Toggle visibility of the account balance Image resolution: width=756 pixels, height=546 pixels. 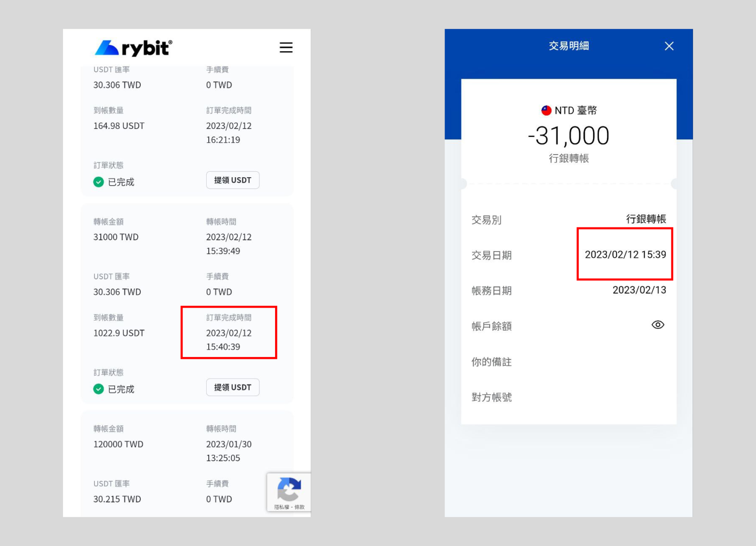658,325
